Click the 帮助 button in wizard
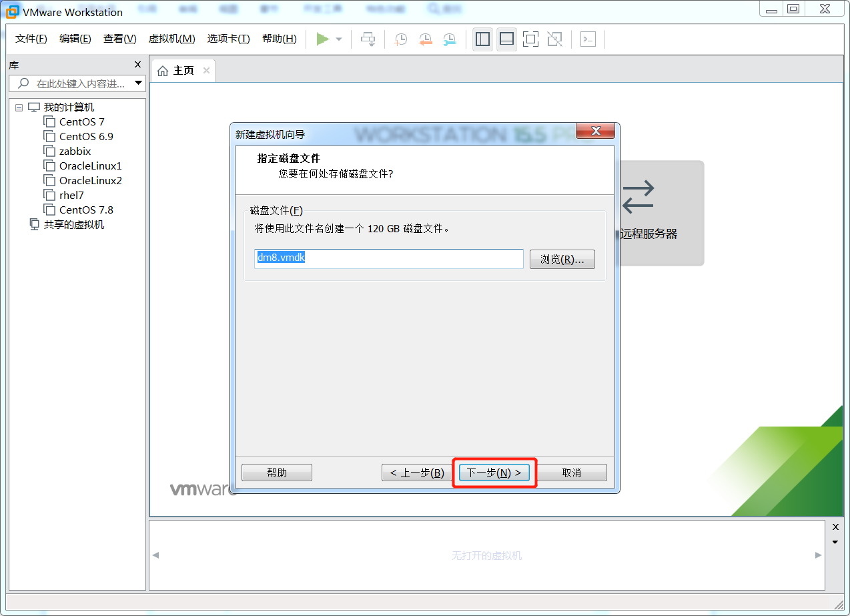 coord(277,473)
